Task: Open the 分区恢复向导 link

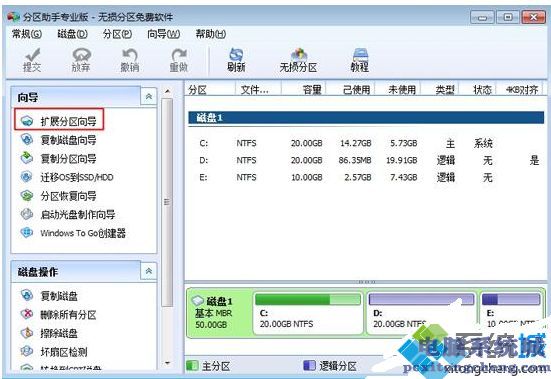Action: tap(69, 196)
